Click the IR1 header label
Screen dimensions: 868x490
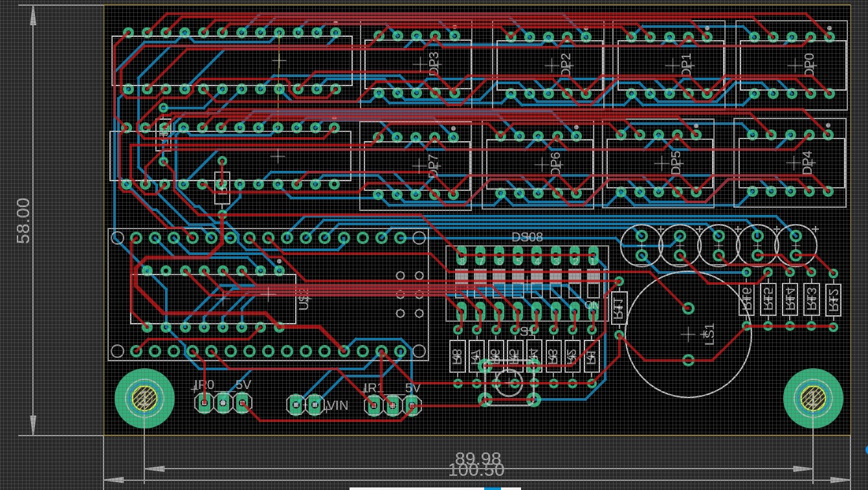(x=372, y=388)
